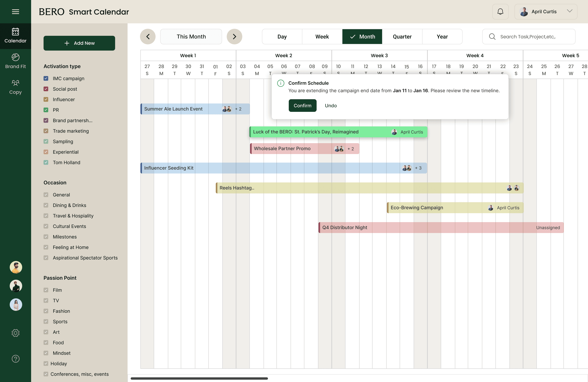Click the notifications bell icon

click(500, 12)
